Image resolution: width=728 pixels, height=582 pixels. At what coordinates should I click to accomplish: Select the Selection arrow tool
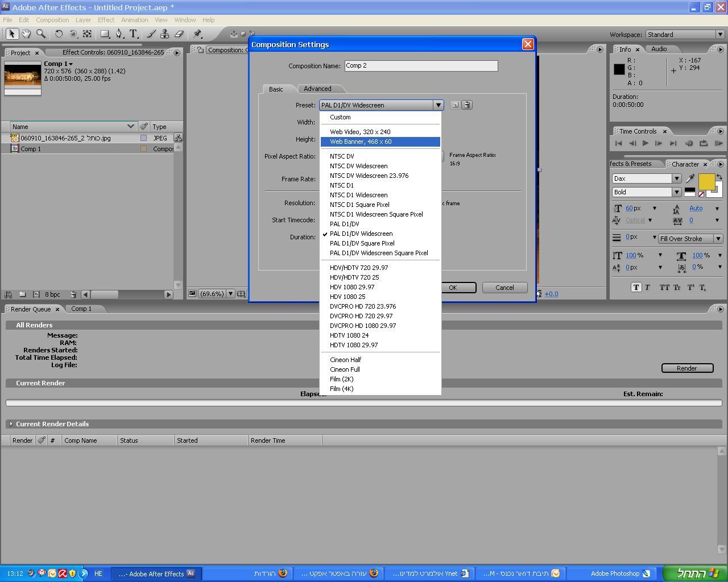[12, 34]
